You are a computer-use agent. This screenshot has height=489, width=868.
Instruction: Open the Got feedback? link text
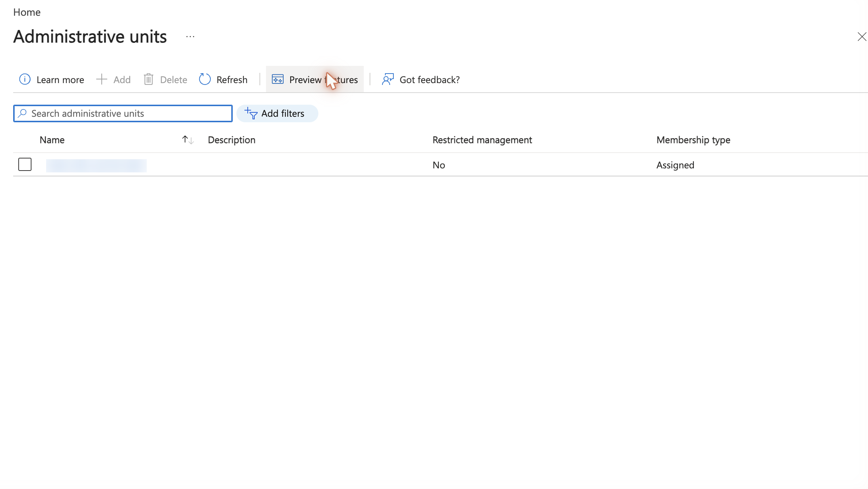click(430, 80)
